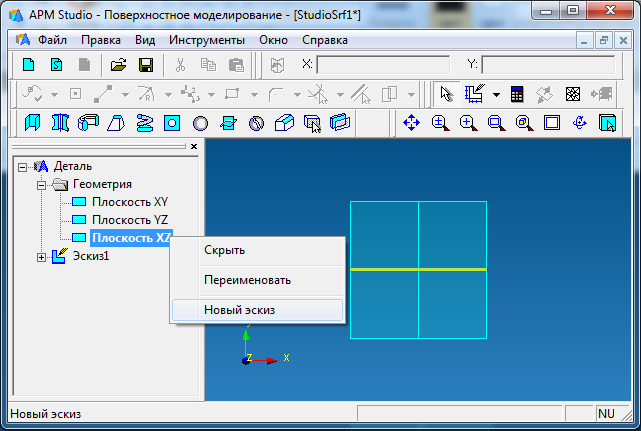Click the extrude surface tool icon
The height and width of the screenshot is (431, 641).
tap(32, 123)
